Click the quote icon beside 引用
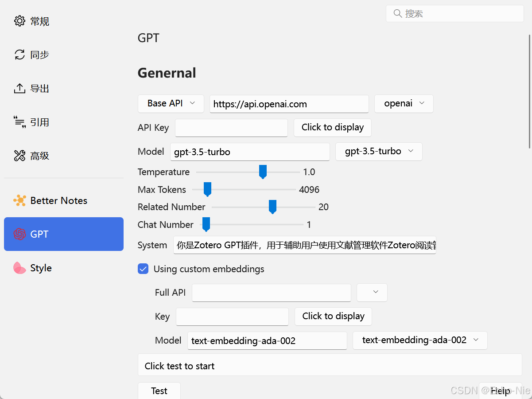The width and height of the screenshot is (532, 399). point(19,122)
